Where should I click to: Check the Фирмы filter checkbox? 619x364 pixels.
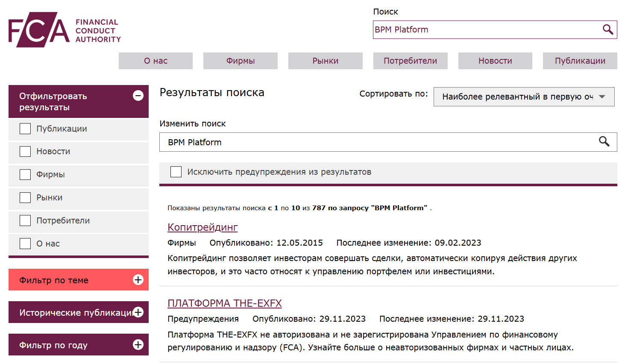[x=25, y=174]
